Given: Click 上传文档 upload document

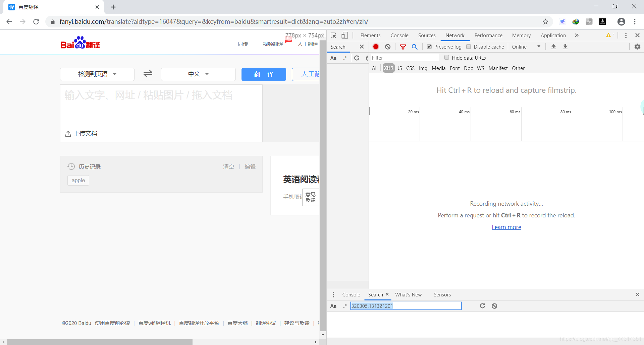Looking at the screenshot, I should 81,134.
